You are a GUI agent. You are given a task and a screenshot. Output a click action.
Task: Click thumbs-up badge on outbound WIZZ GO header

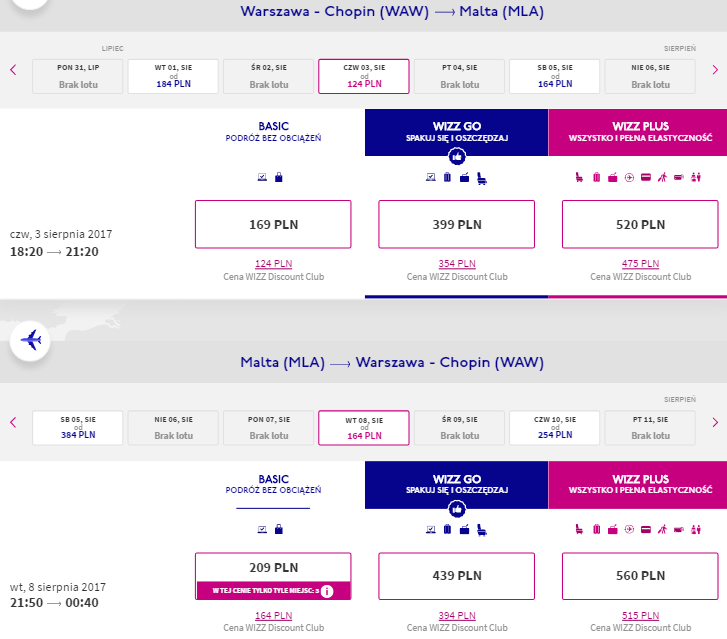point(457,157)
